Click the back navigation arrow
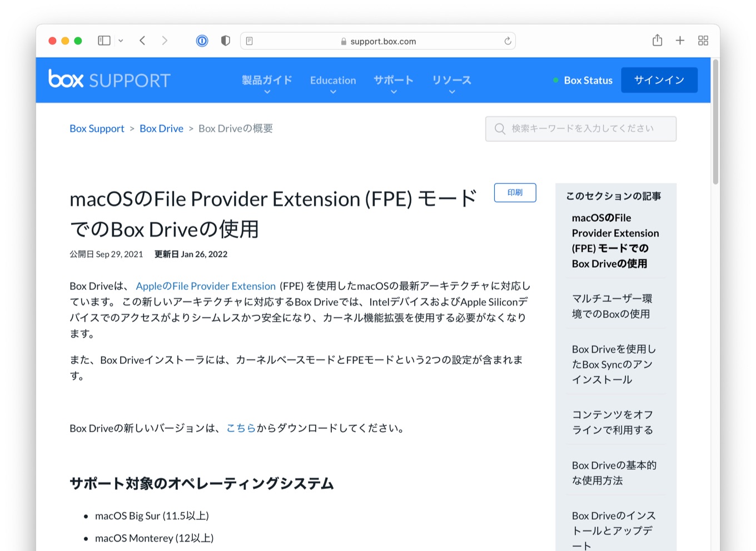756x551 pixels. click(x=142, y=40)
